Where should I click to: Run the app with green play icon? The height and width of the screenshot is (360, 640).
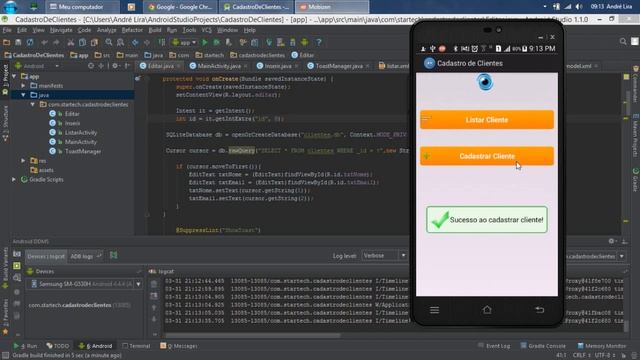pos(205,42)
